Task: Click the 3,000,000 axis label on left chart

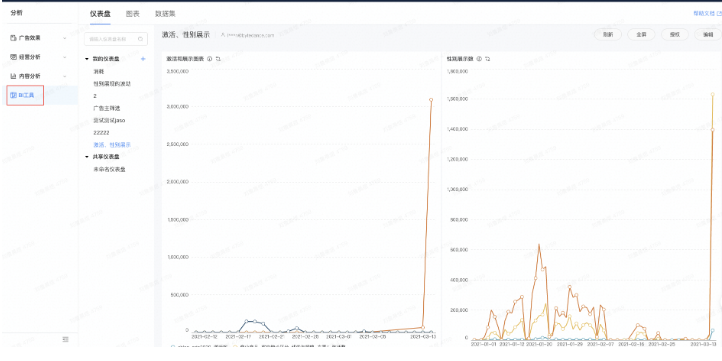Action: tap(177, 107)
